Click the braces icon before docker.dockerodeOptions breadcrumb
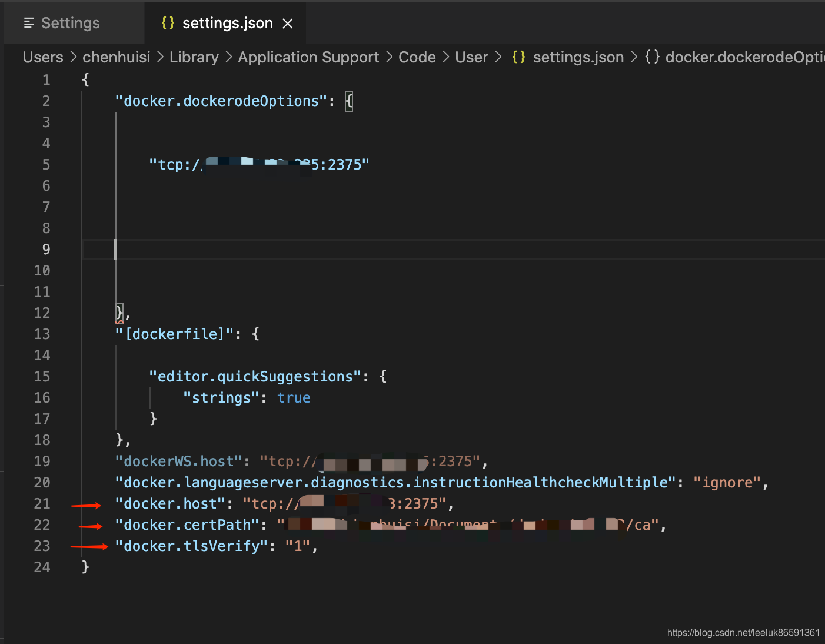This screenshot has width=825, height=644. [652, 57]
